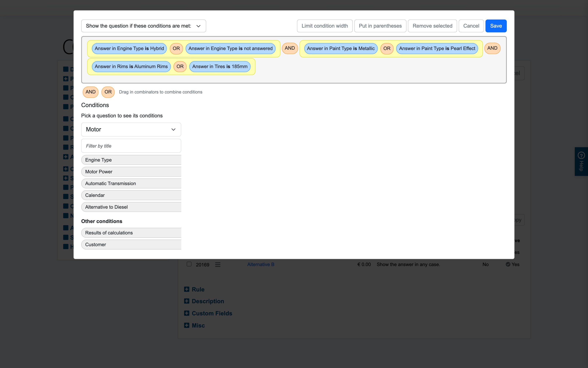Viewport: 588px width, 368px height.
Task: Select the AND combinator from palette
Action: click(x=90, y=92)
